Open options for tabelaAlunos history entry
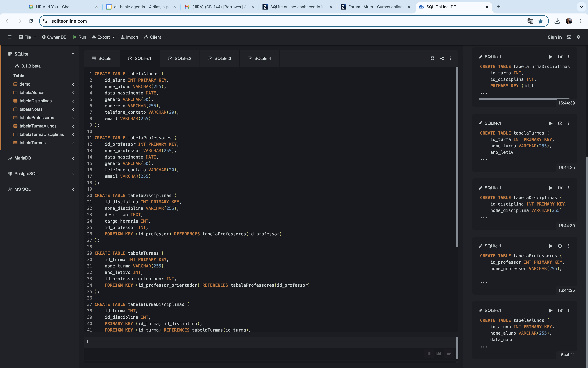 coord(569,310)
